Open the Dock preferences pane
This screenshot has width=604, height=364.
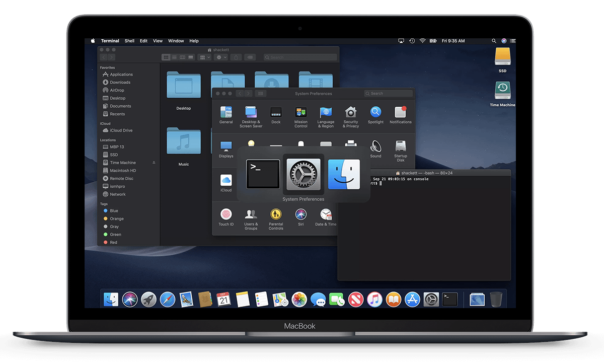point(276,115)
